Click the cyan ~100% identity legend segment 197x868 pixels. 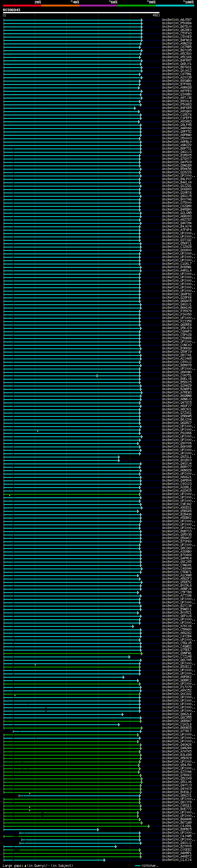pos(175,6)
